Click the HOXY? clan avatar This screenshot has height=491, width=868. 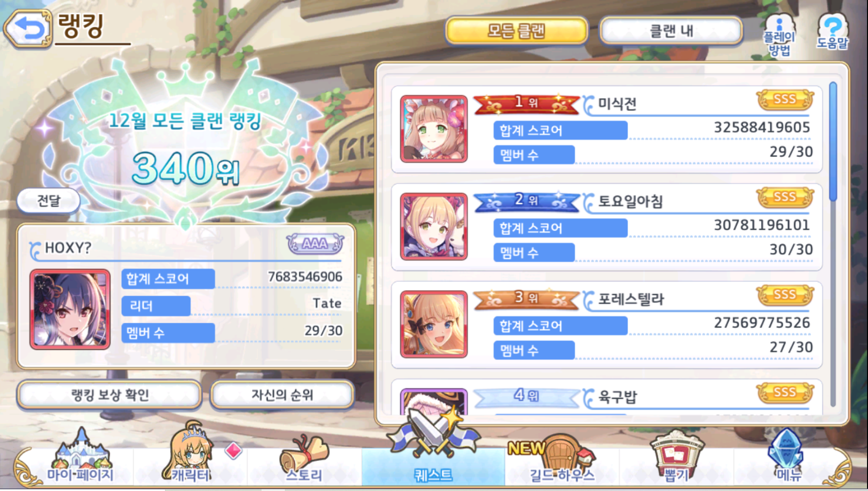click(70, 309)
